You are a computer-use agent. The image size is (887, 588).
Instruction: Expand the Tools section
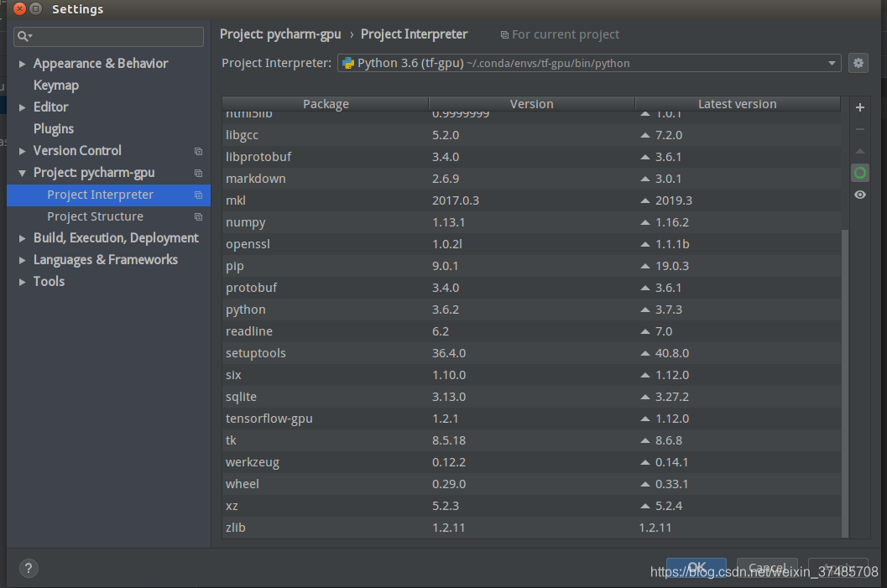pyautogui.click(x=22, y=282)
